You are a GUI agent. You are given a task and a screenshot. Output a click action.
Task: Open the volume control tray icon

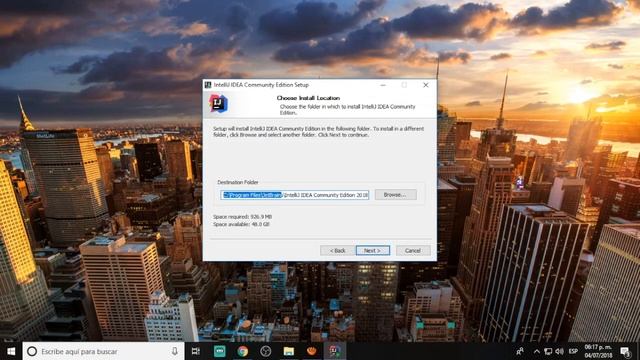pos(560,351)
